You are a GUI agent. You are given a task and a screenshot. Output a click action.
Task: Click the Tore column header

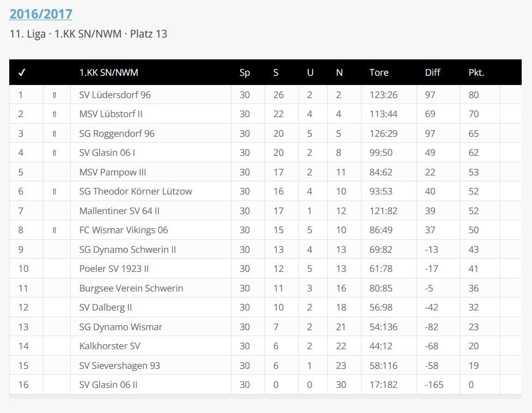click(x=379, y=72)
